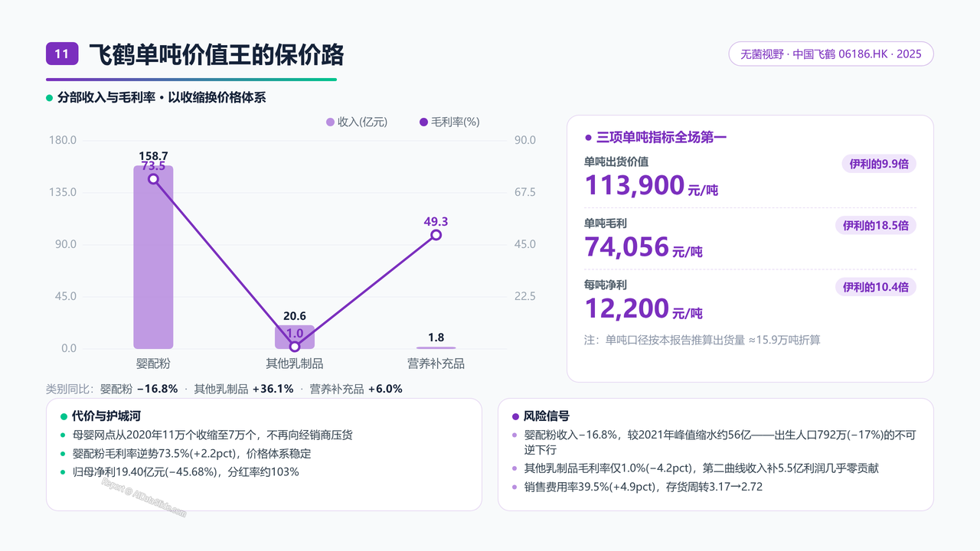Click the 伊利的9.9倍 badge

coord(879,164)
